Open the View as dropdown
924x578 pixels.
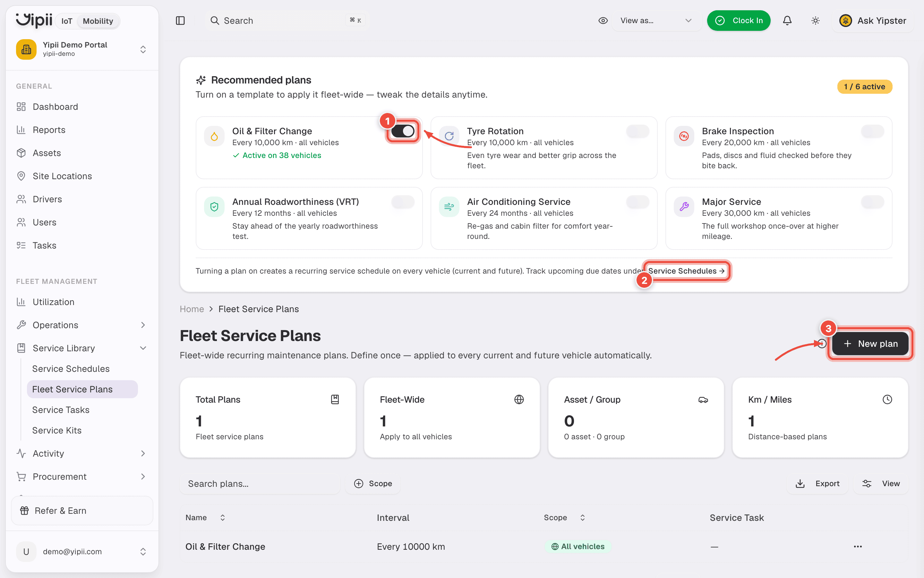coord(656,21)
